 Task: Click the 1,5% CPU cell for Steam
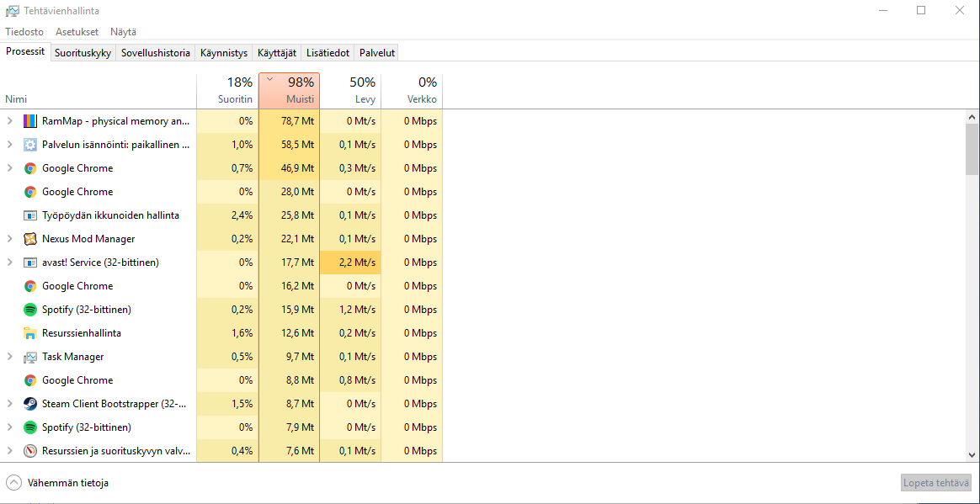tap(227, 403)
